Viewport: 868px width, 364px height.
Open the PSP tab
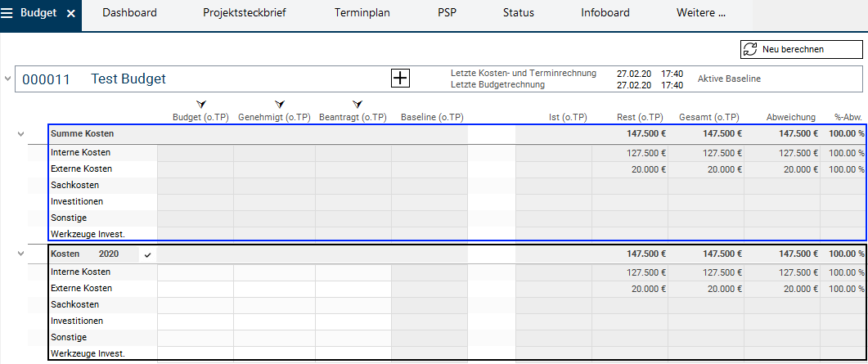click(447, 13)
